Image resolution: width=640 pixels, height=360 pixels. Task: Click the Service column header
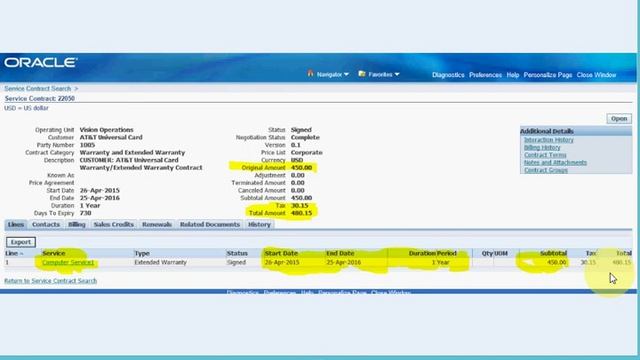(53, 253)
